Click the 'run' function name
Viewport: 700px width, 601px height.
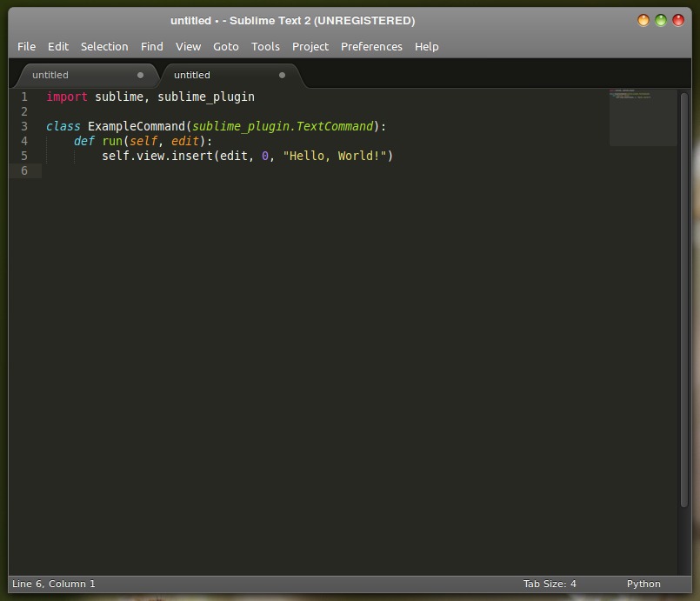[112, 141]
